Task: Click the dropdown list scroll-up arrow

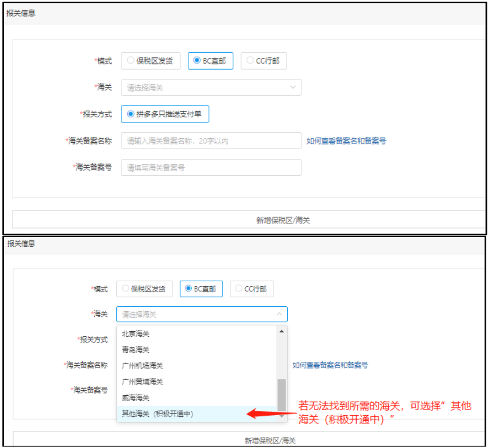Action: pyautogui.click(x=281, y=331)
